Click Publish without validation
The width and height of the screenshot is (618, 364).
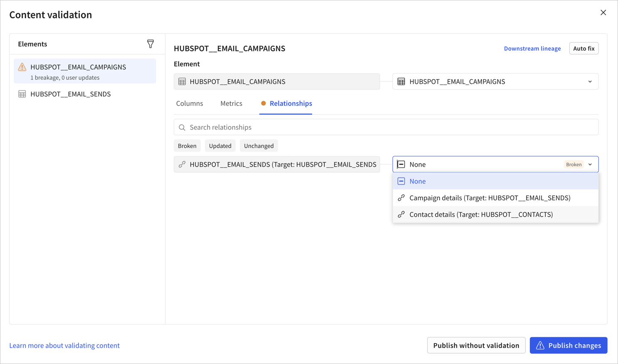point(476,345)
